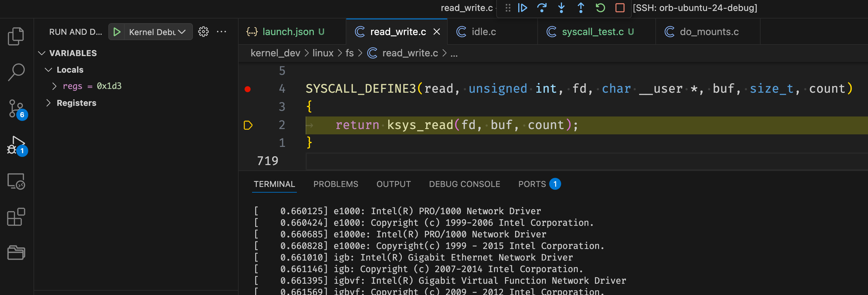
Task: Collapse the VARIABLES section
Action: pyautogui.click(x=42, y=53)
